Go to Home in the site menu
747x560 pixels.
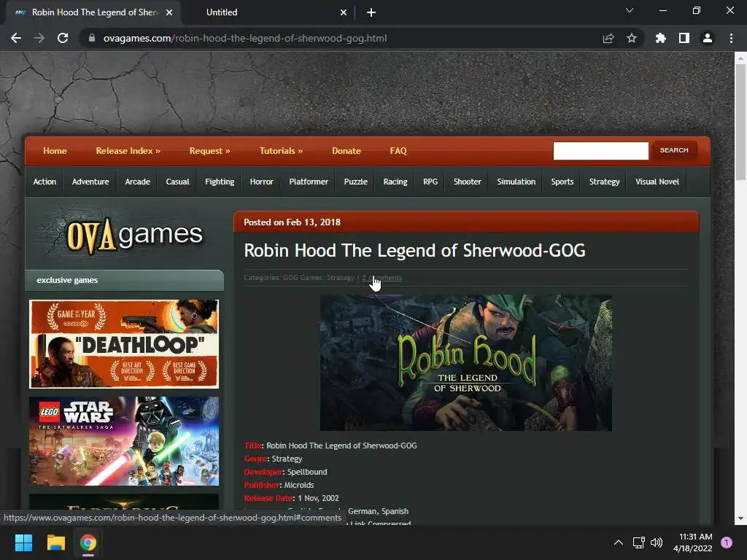(55, 151)
